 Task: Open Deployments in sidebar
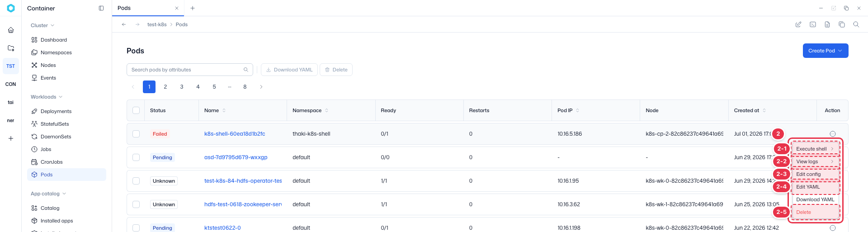pos(67,111)
